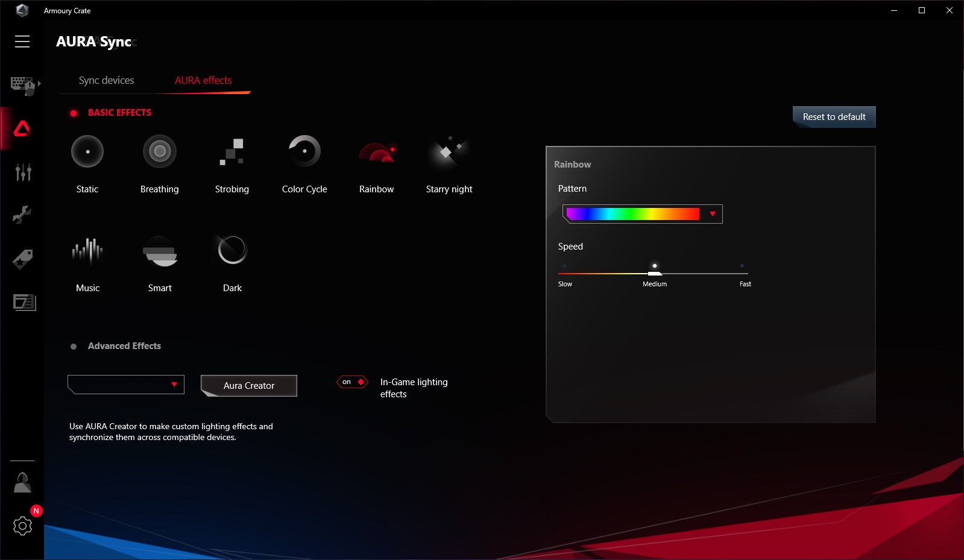The image size is (964, 560).
Task: Select the Basic Effects radio button
Action: pyautogui.click(x=74, y=113)
